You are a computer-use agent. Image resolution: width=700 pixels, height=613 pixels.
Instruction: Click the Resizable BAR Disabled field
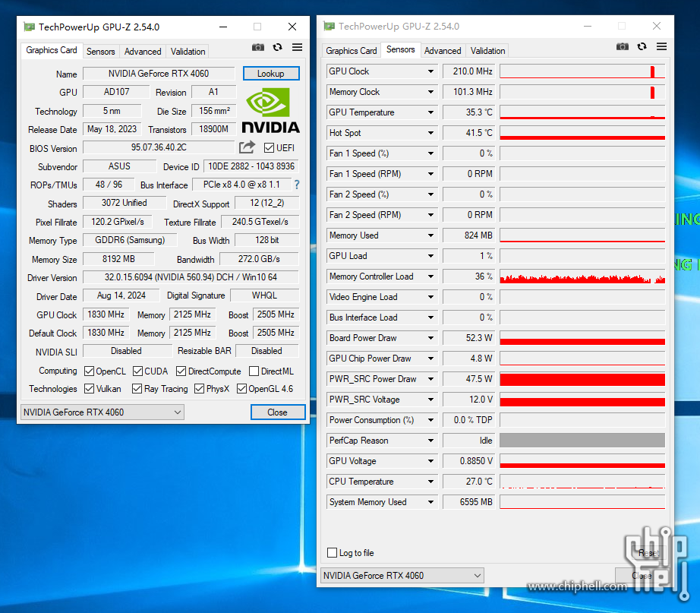[267, 351]
